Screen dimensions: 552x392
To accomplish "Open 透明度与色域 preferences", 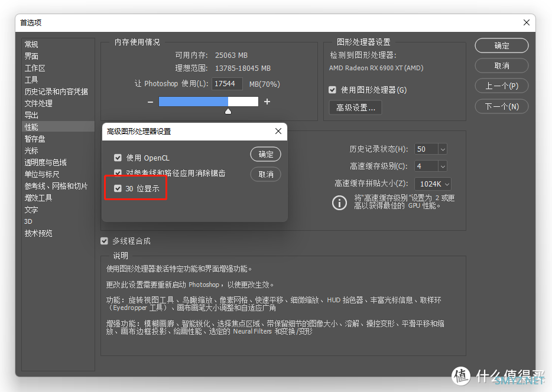I will tap(46, 162).
